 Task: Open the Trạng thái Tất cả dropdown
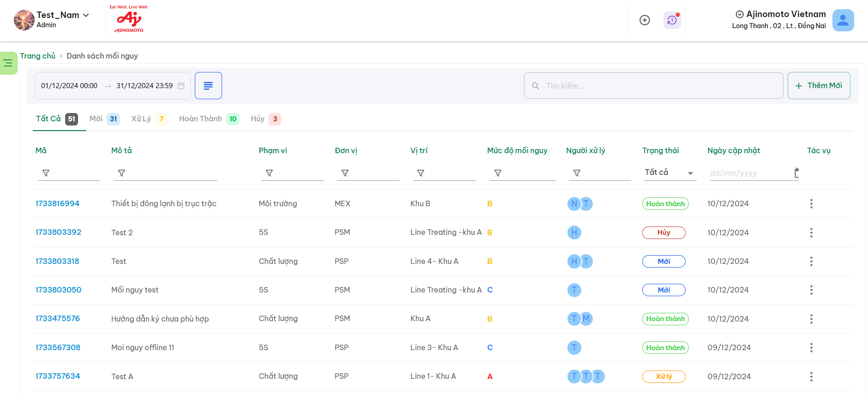click(x=669, y=173)
